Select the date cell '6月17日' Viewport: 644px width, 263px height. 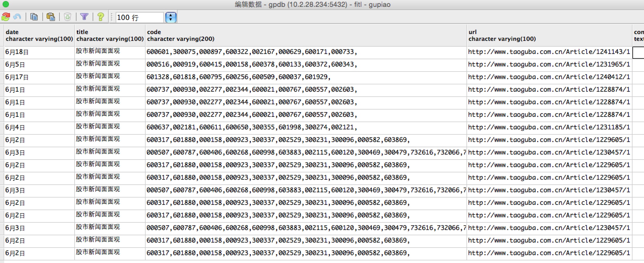click(39, 77)
